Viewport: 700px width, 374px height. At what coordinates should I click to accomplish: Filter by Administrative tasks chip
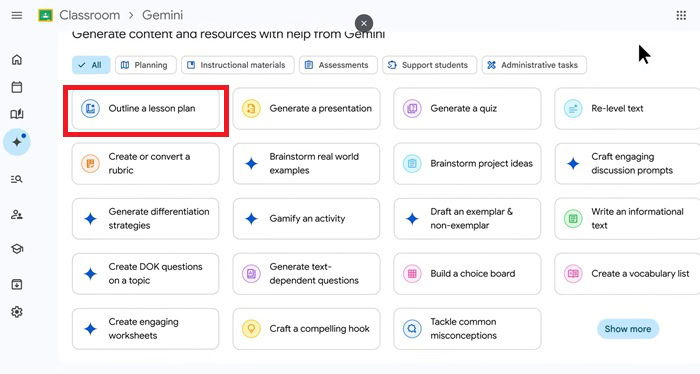coord(534,65)
